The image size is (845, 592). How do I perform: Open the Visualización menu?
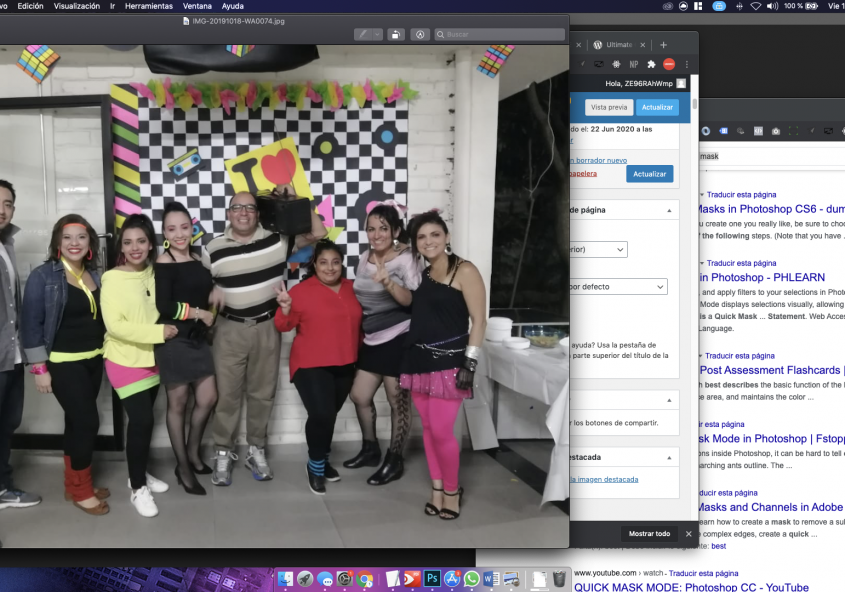pos(77,6)
